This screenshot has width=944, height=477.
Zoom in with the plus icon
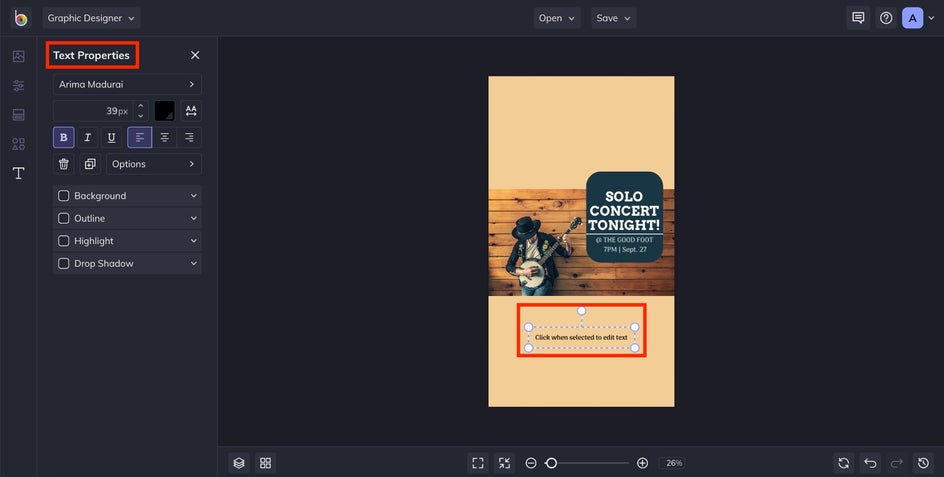[642, 463]
